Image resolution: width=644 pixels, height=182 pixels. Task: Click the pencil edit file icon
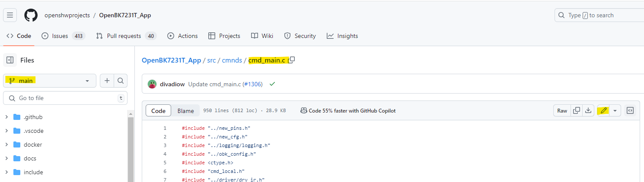603,111
